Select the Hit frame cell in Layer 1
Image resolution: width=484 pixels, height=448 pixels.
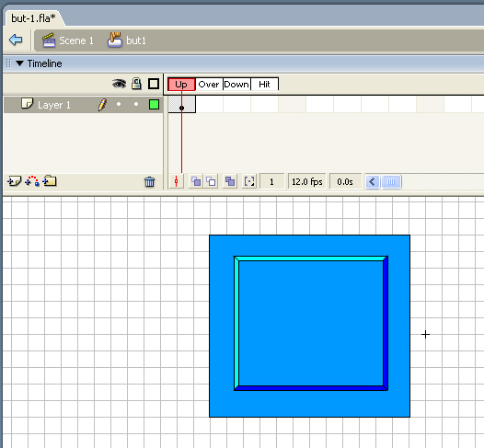click(x=264, y=104)
